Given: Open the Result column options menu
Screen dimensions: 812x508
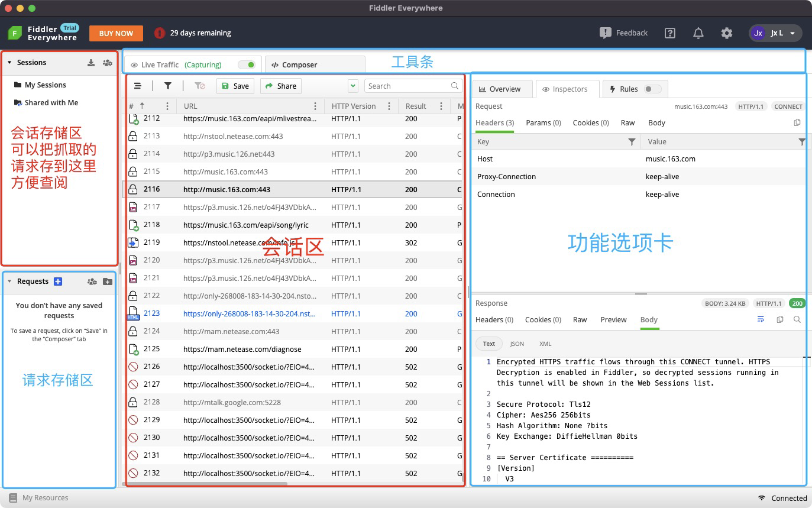Looking at the screenshot, I should pyautogui.click(x=441, y=106).
